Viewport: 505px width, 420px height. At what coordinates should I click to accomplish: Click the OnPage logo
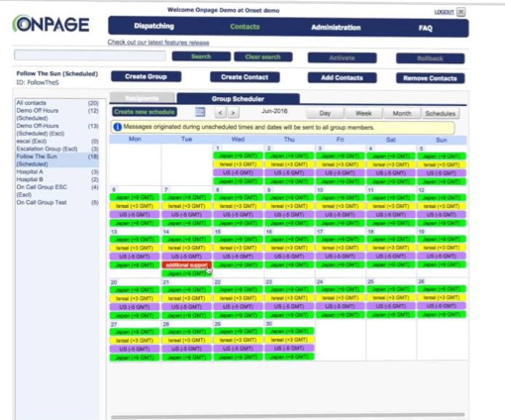[x=51, y=24]
